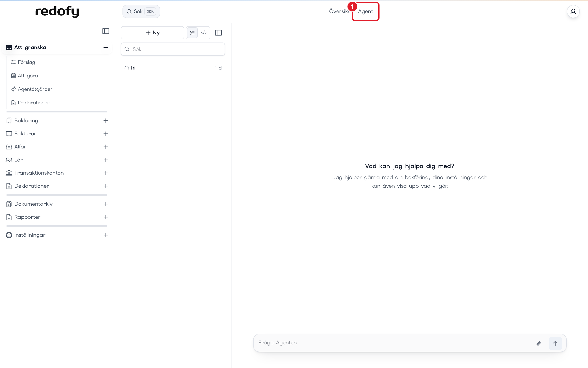Send the message with arrow button
Image resolution: width=588 pixels, height=368 pixels.
coord(555,343)
